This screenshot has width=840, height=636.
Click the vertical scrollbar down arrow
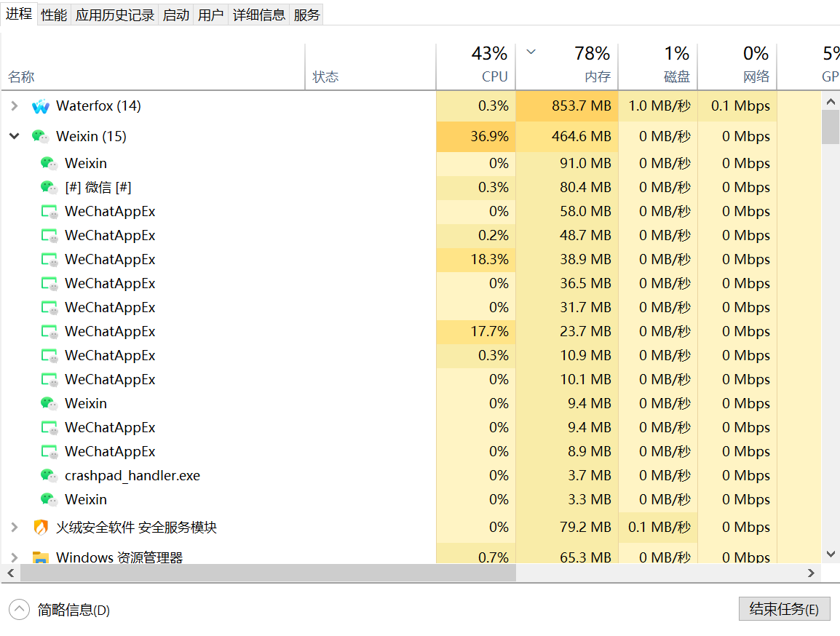coord(831,554)
